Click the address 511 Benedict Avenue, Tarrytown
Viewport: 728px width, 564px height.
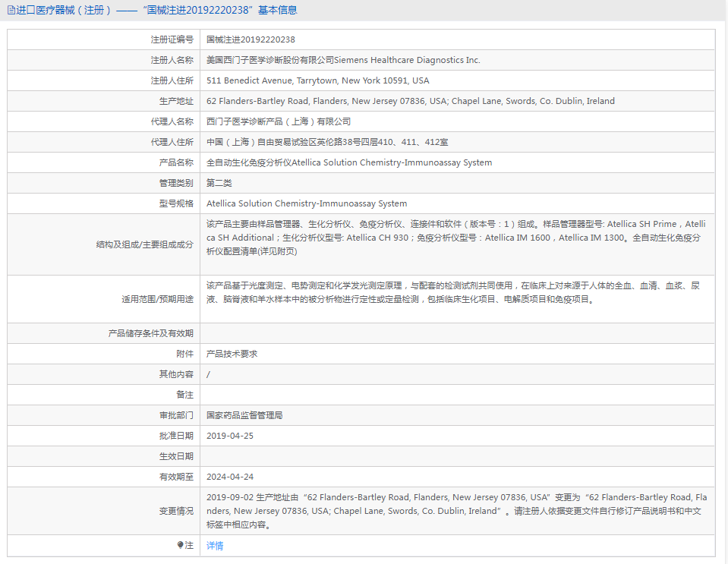(x=318, y=80)
